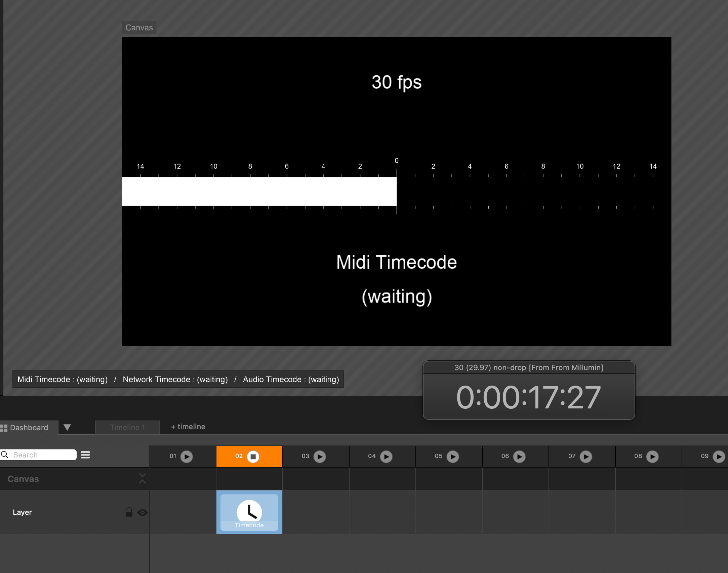Stop the active column 02

253,456
